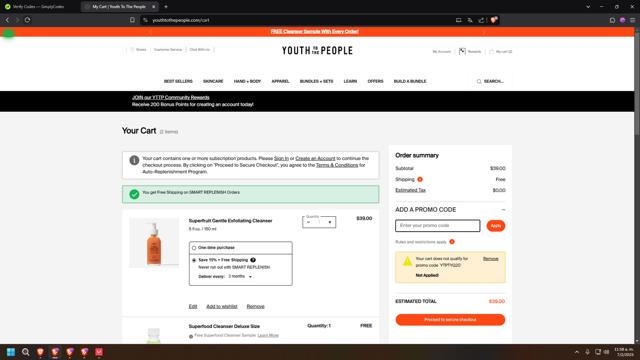Switch to the Verify Codes SimplyCodes tab
Viewport: 640px width, 360px height.
[x=39, y=7]
